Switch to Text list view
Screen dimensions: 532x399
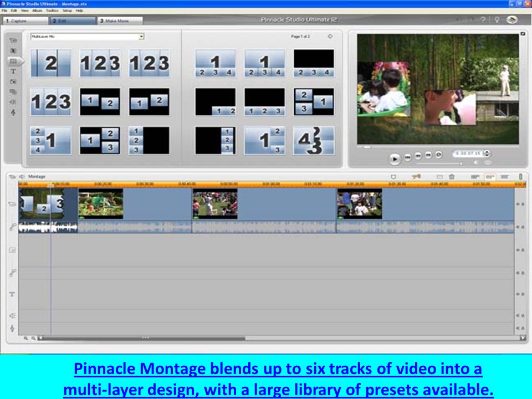coord(505,177)
